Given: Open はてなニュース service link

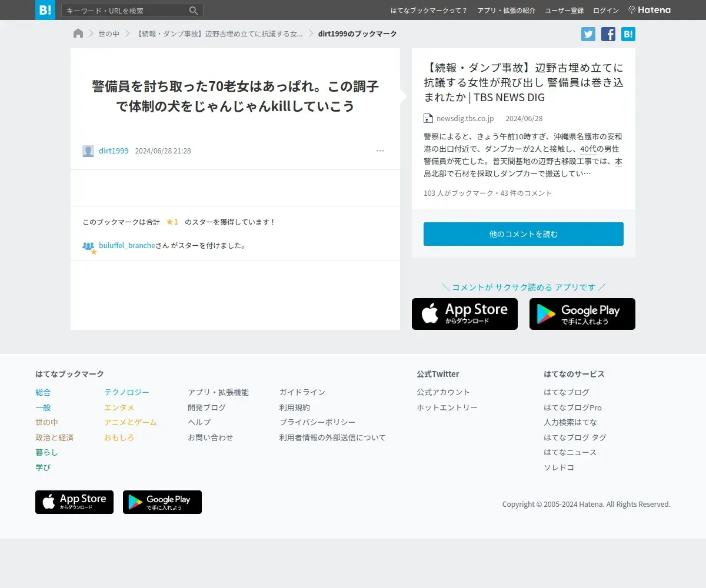Looking at the screenshot, I should coord(570,452).
